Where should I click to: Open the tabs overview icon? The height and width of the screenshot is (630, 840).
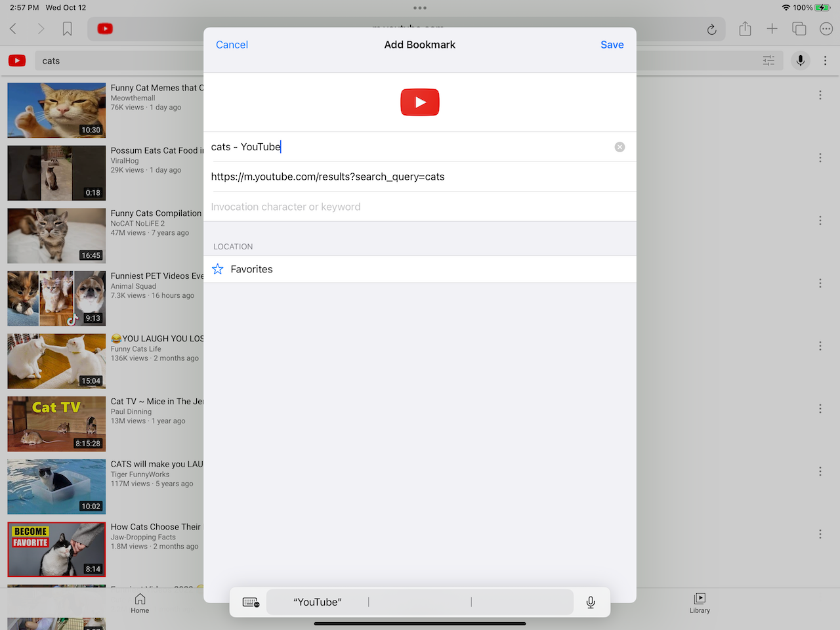[x=799, y=29]
